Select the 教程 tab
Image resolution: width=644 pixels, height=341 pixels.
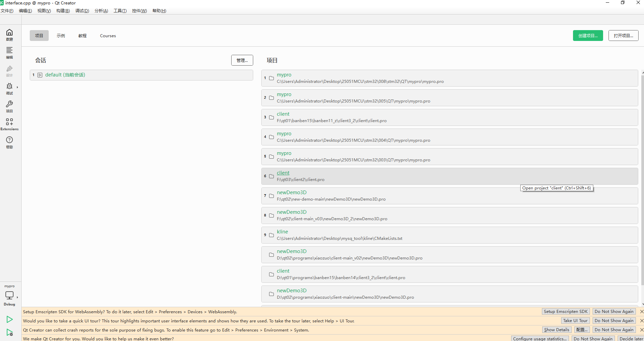82,36
